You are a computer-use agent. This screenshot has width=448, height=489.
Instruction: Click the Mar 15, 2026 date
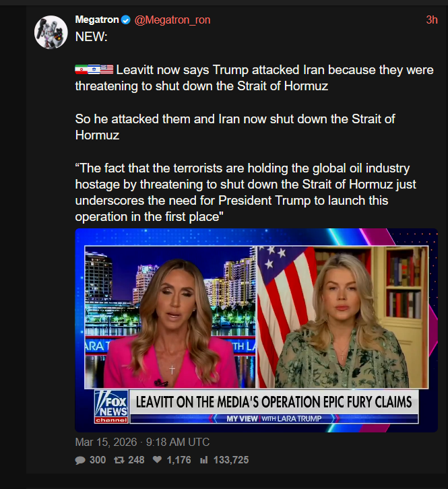106,443
